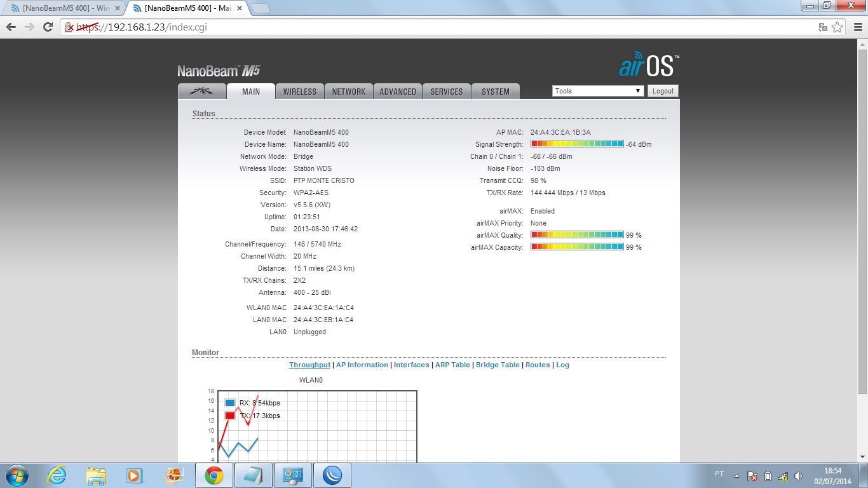This screenshot has width=868, height=488.
Task: Switch to the blue circular app on taskbar
Action: (x=332, y=475)
